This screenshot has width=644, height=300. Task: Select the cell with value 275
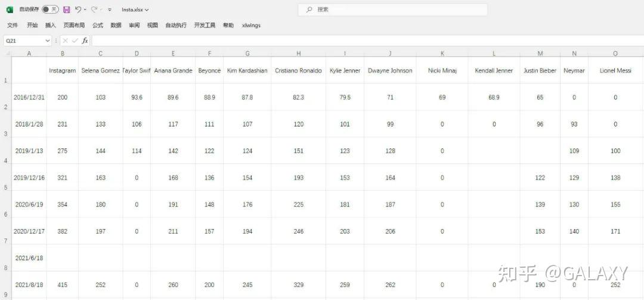point(63,151)
